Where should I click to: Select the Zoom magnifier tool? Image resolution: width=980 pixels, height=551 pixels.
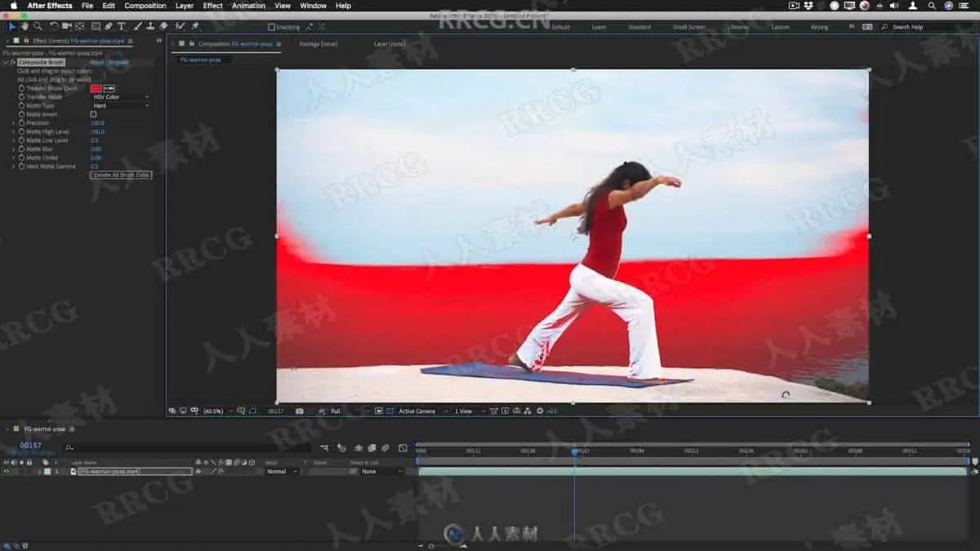[x=38, y=26]
